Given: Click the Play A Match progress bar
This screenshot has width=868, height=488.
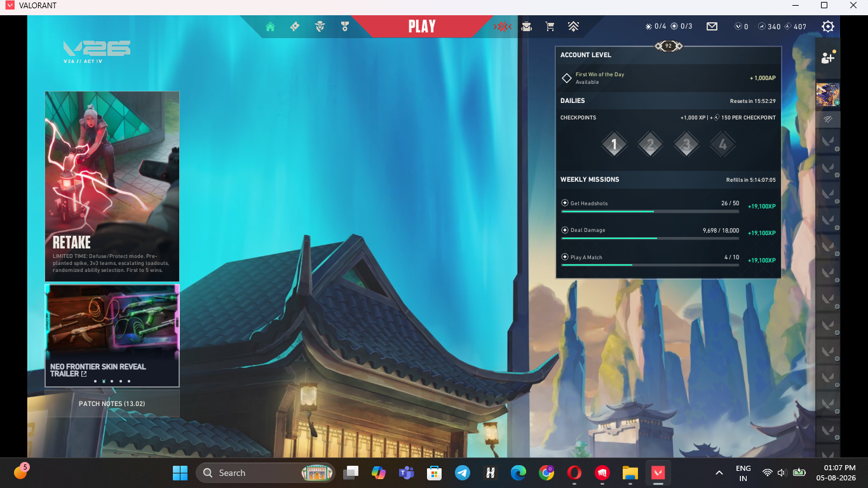Looking at the screenshot, I should tap(650, 265).
